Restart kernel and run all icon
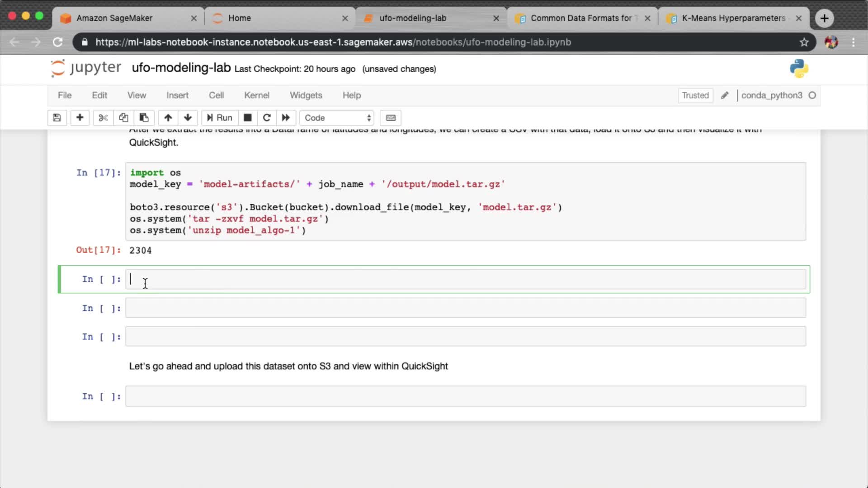 286,118
